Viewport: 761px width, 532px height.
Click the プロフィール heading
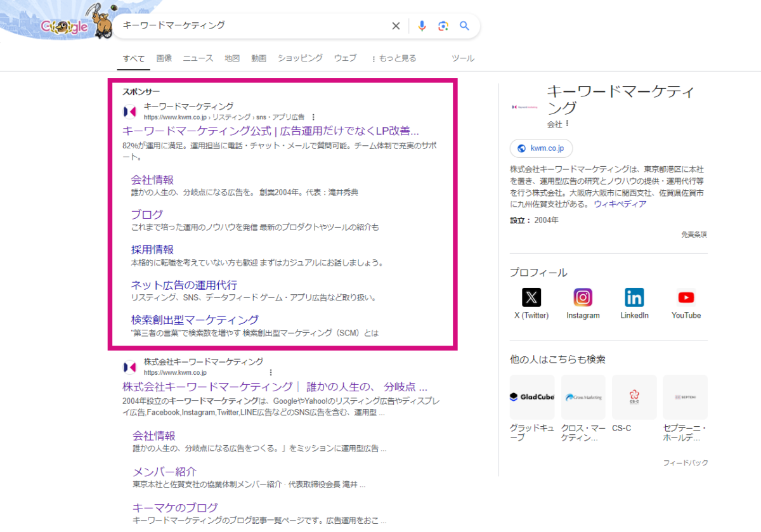coord(538,273)
